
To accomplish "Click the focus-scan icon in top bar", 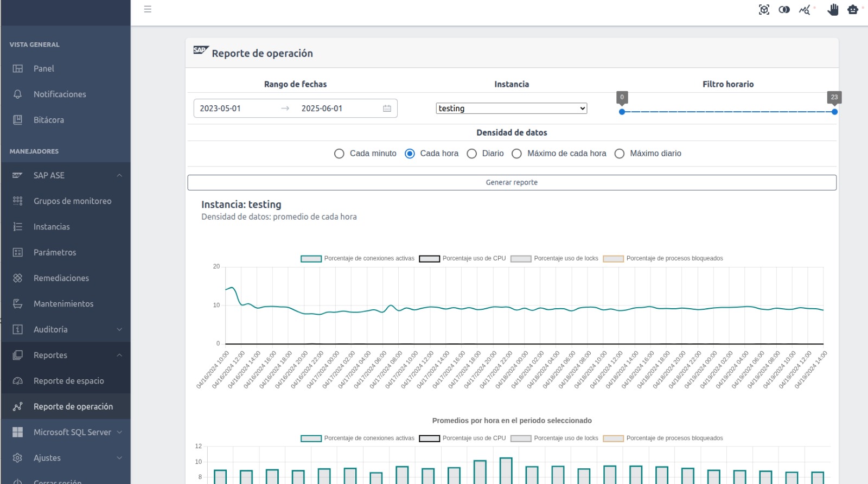I will tap(764, 10).
